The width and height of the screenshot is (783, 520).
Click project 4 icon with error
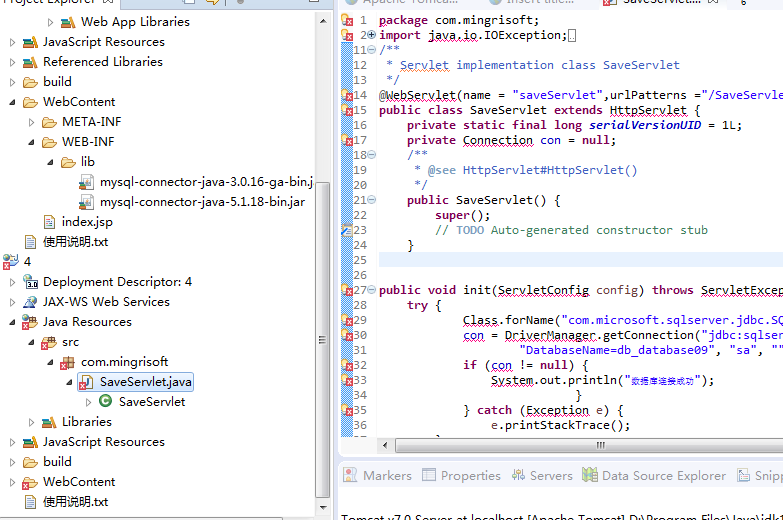point(10,262)
